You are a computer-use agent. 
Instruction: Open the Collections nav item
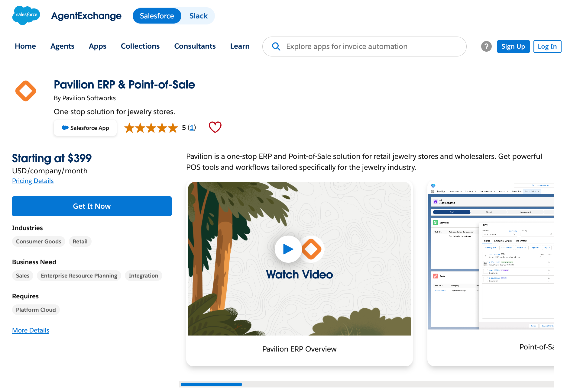pyautogui.click(x=140, y=46)
